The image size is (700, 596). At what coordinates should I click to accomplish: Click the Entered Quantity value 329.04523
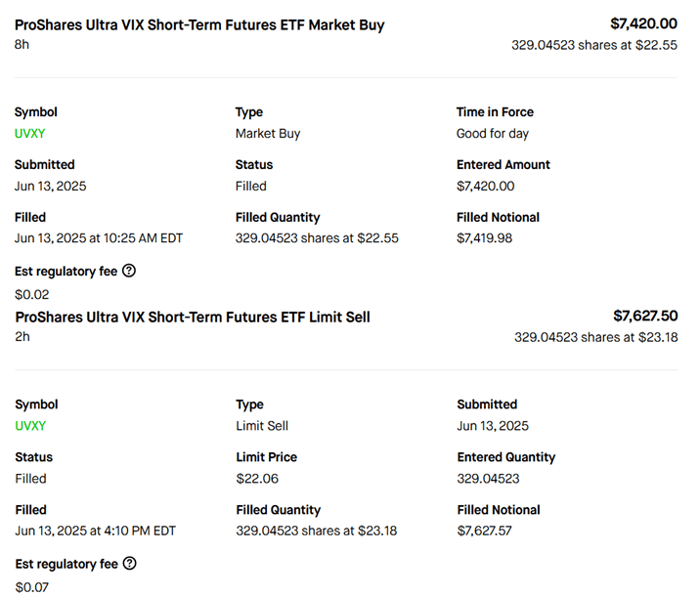488,479
